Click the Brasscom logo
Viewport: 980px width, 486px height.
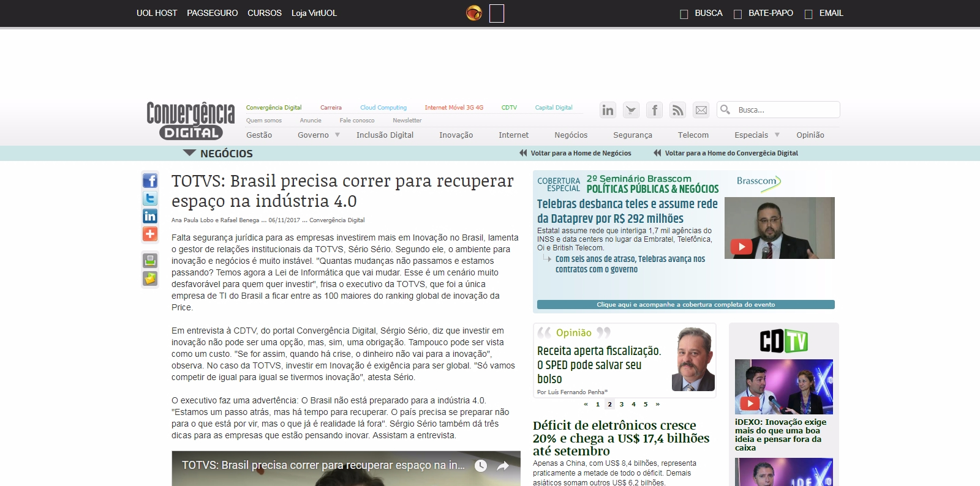pos(758,182)
